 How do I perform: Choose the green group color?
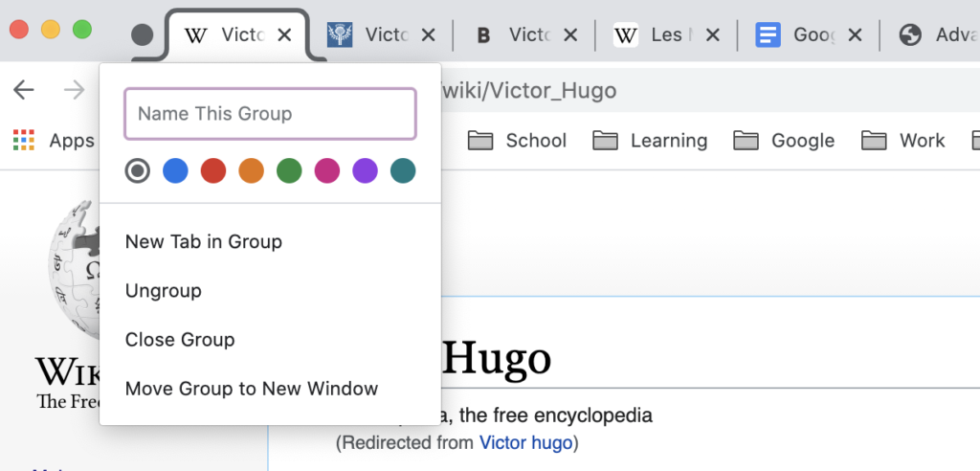[x=289, y=170]
